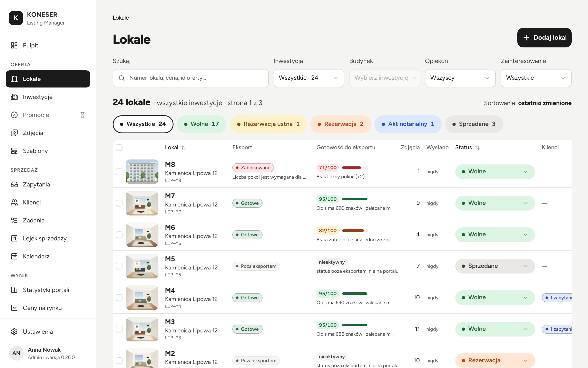
Task: Open status dropdown for lokal M8
Action: tap(495, 172)
